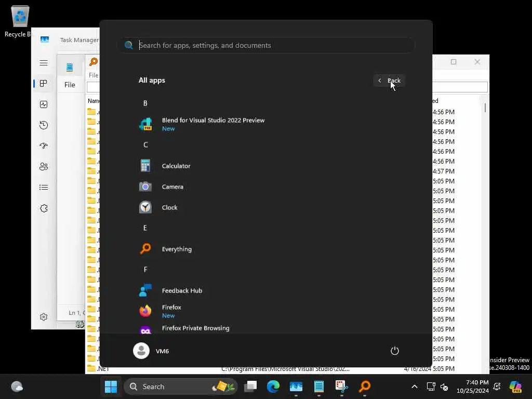Image resolution: width=532 pixels, height=399 pixels.
Task: Select the Notepad document tab
Action: (x=70, y=67)
